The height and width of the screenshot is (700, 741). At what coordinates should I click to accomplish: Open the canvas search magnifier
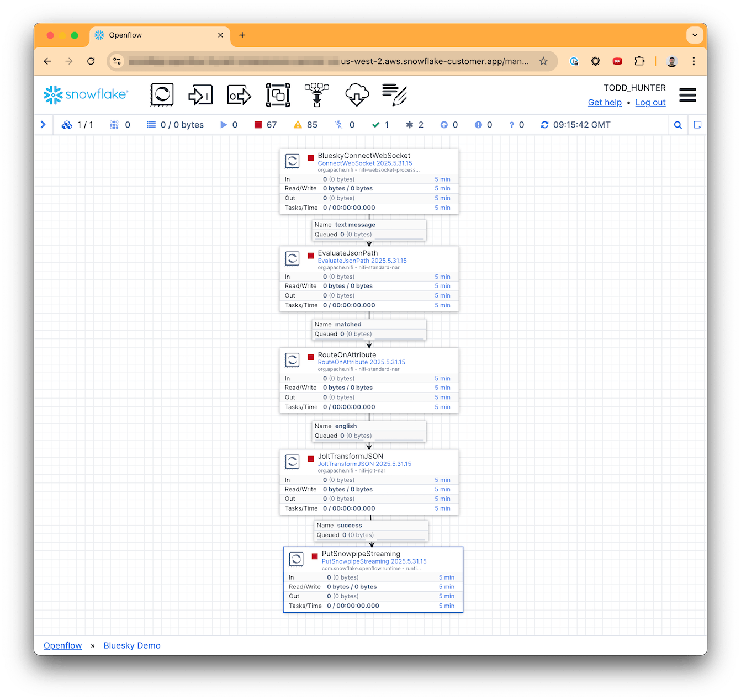pos(678,125)
